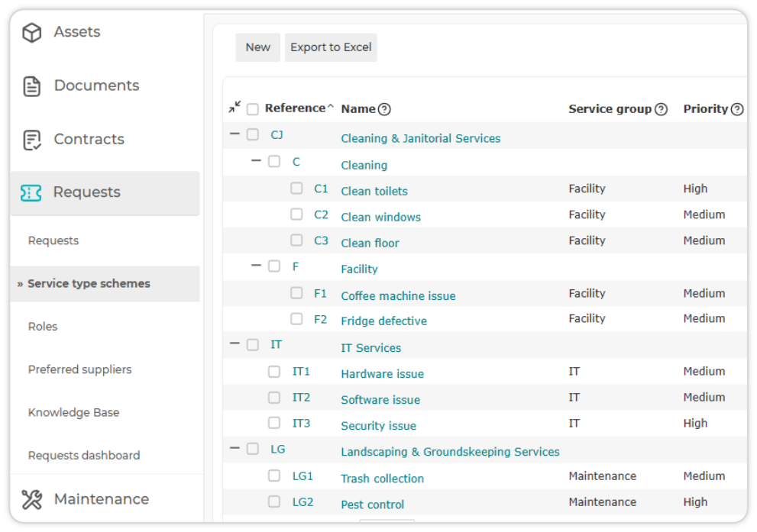Click the Contracts signed-document icon
The width and height of the screenshot is (757, 532).
click(x=32, y=140)
